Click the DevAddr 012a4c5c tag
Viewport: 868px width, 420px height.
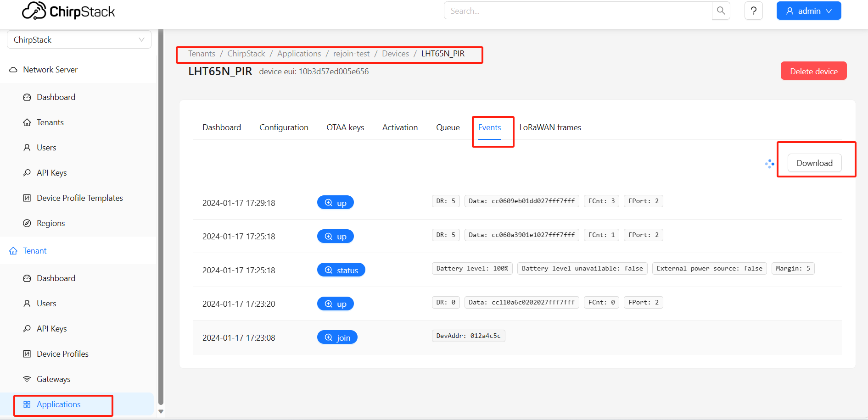(x=468, y=336)
